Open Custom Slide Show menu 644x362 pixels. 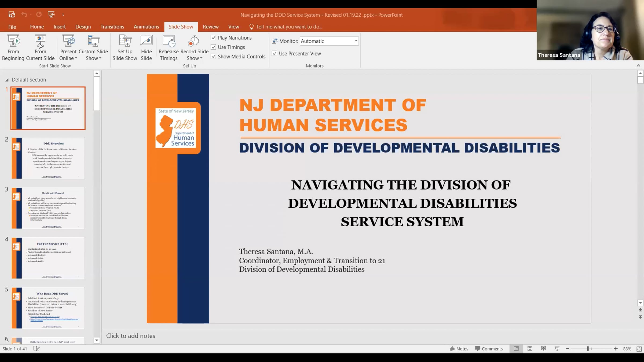(93, 48)
